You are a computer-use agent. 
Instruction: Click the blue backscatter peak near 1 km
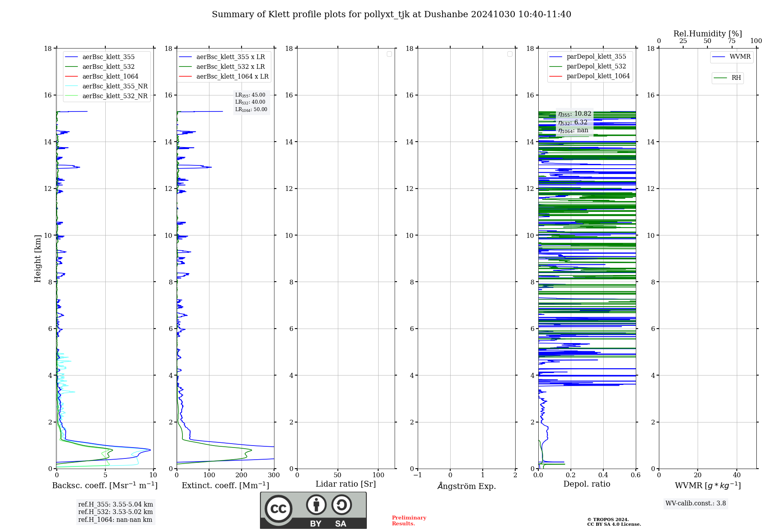(x=150, y=449)
